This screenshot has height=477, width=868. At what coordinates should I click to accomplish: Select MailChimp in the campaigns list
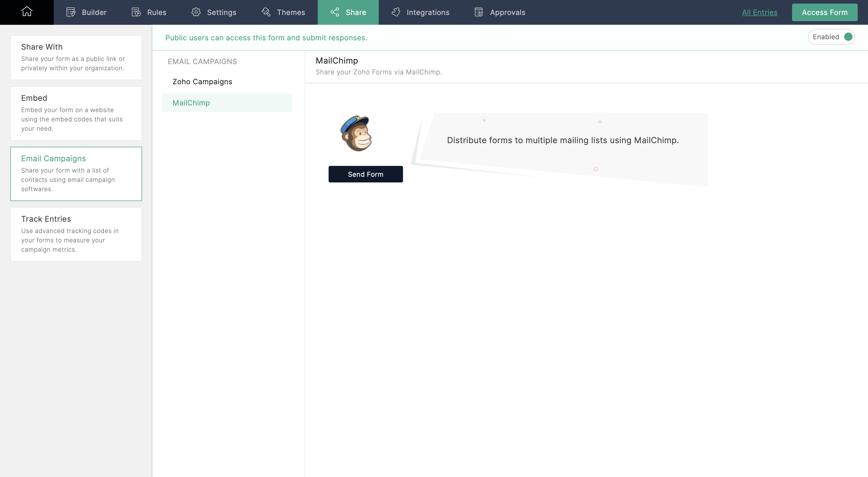click(227, 103)
